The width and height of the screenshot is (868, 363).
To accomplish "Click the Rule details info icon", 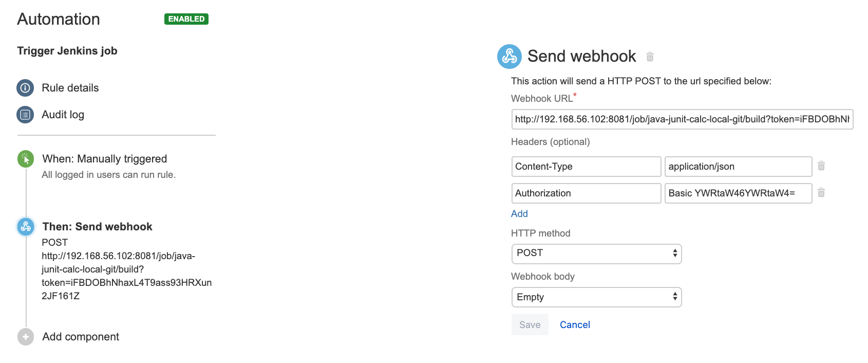I will [x=25, y=88].
